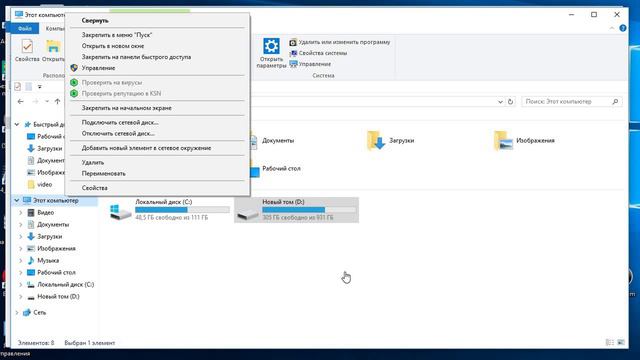Select the Файл ribbon tab
The image size is (640, 360).
tap(24, 29)
